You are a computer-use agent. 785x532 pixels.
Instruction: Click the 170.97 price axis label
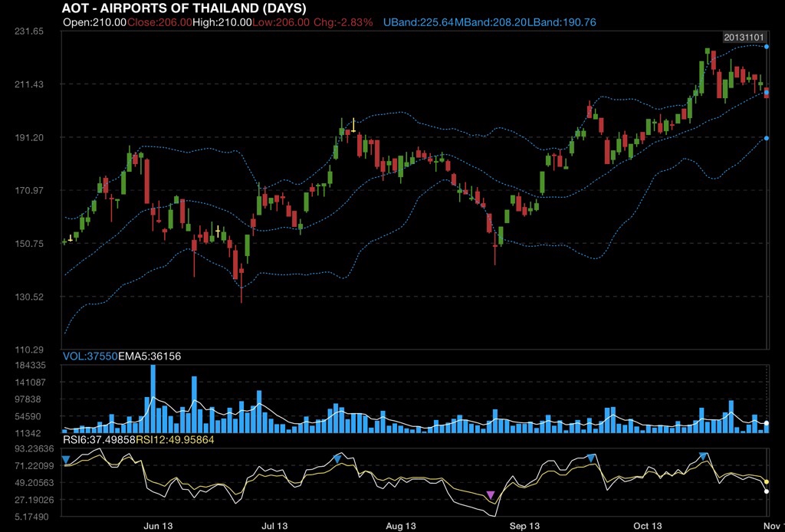[x=31, y=191]
